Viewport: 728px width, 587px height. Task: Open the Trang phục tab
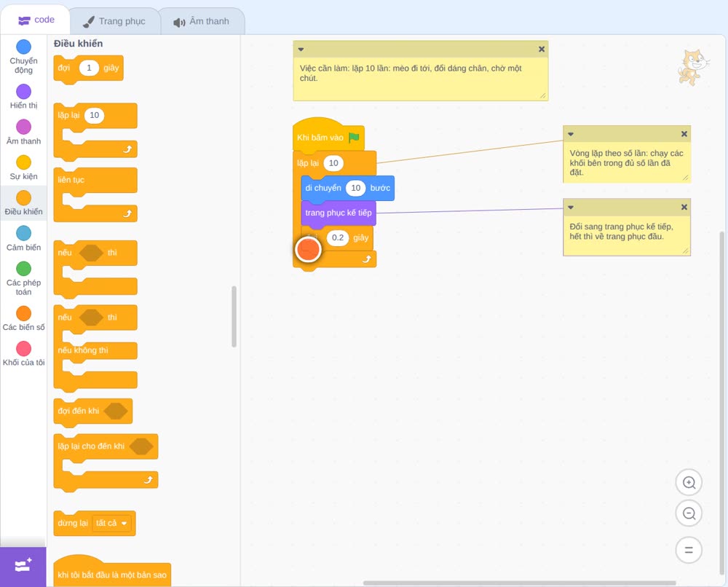click(x=114, y=21)
